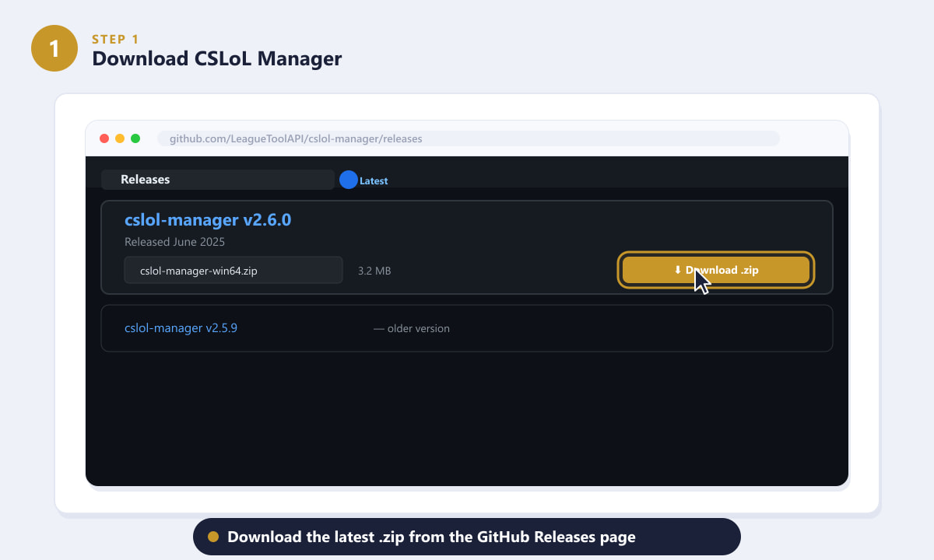Click the green maximize window dot

tap(135, 138)
